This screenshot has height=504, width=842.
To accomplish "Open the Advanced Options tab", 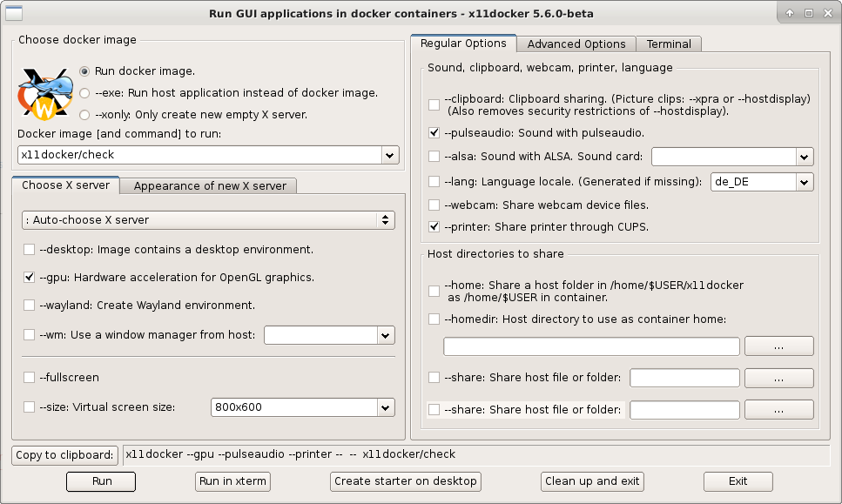I will (x=576, y=44).
